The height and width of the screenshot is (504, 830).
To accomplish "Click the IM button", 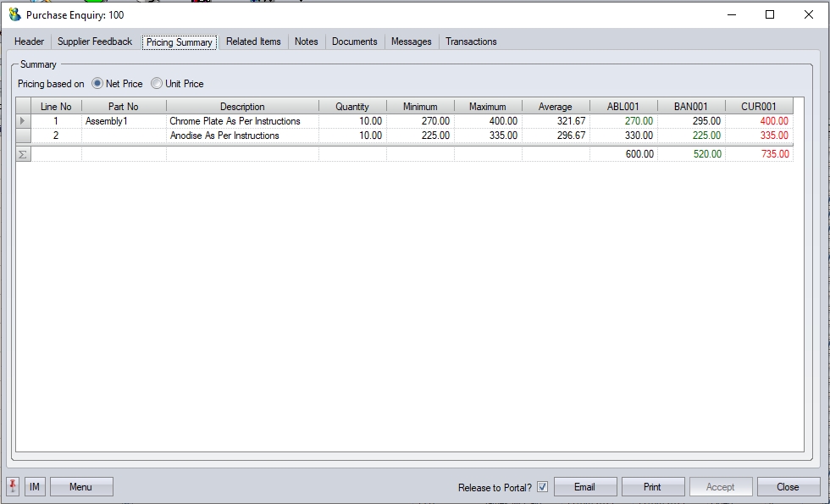I will click(35, 486).
